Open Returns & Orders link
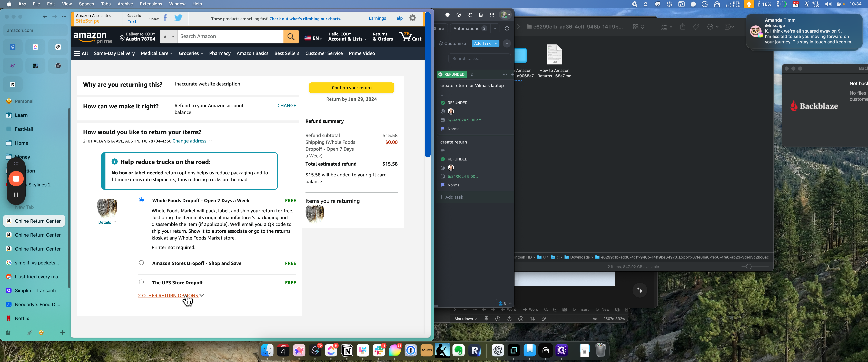The width and height of the screenshot is (868, 362). [x=383, y=36]
